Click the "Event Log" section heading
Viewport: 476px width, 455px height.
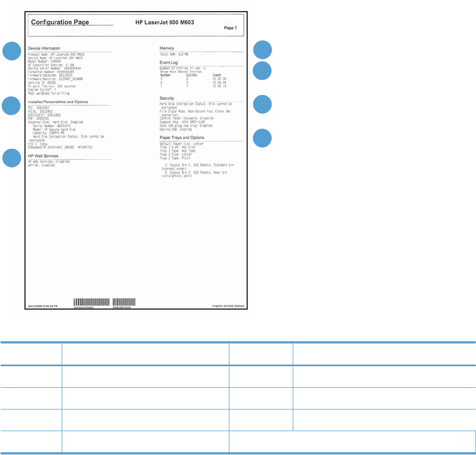coord(168,62)
